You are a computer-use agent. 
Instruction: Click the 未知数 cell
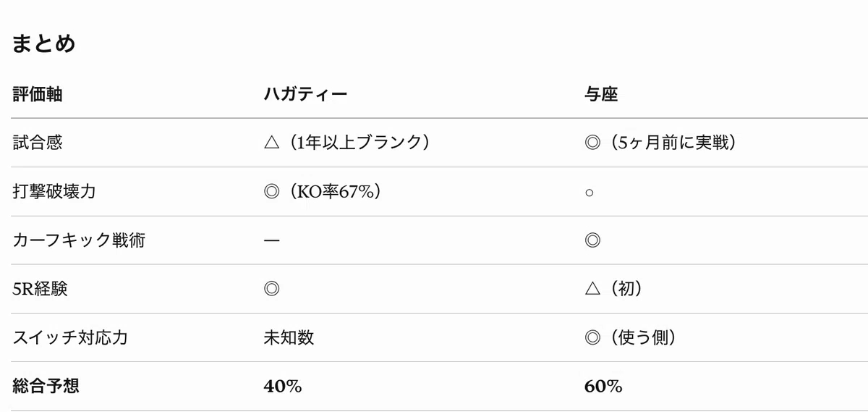(289, 337)
